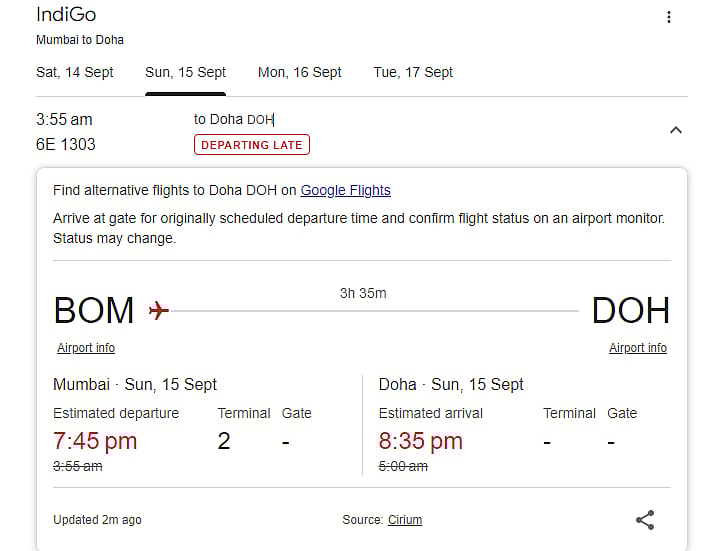This screenshot has height=551, width=716.
Task: Click the 3h 35m flight duration label
Action: coord(363,293)
